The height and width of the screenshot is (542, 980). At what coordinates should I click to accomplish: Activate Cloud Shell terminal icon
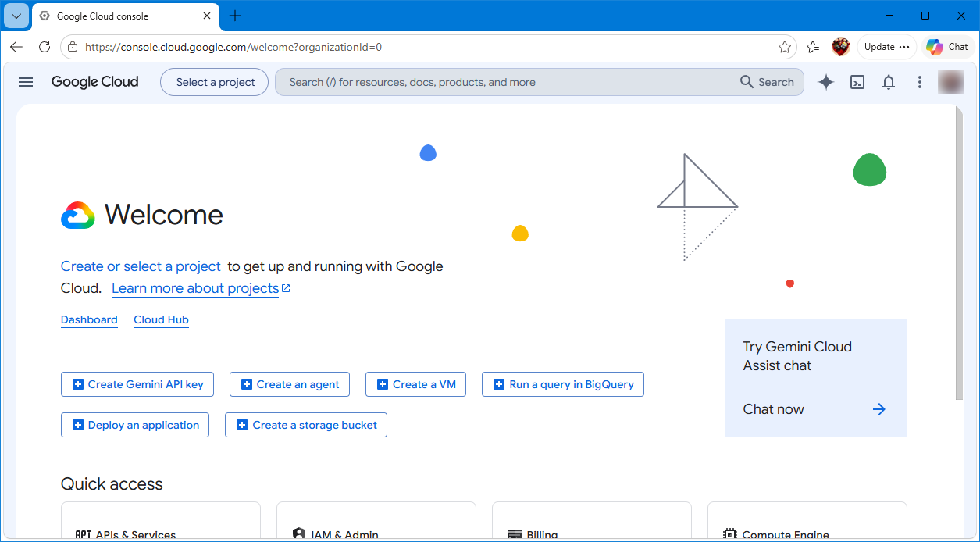click(x=857, y=82)
